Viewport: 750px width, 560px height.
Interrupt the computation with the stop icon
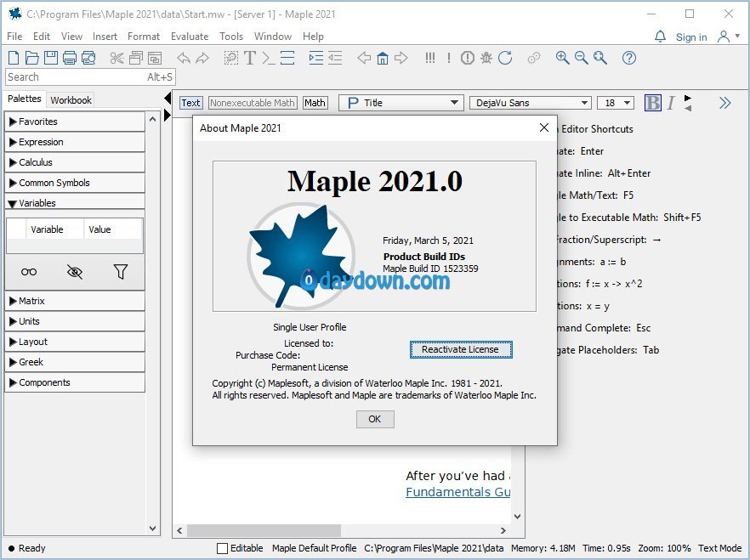tap(468, 58)
